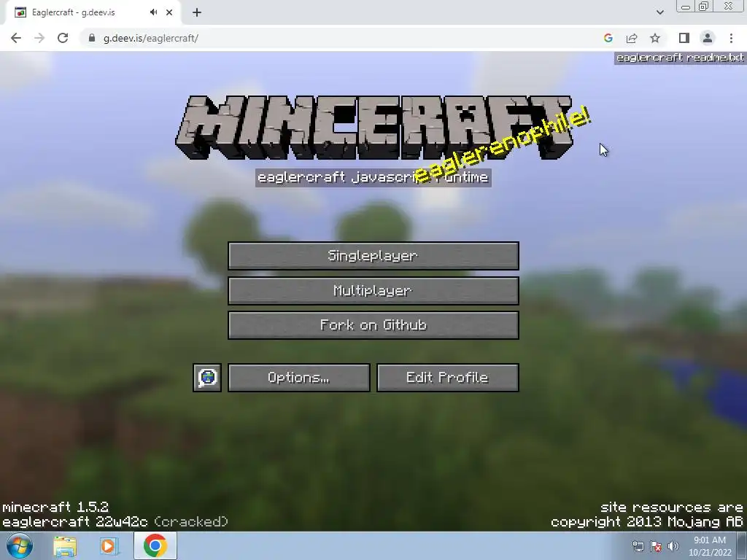Mute the Eaglercraft tab audio
Image resolution: width=747 pixels, height=560 pixels.
tap(153, 12)
